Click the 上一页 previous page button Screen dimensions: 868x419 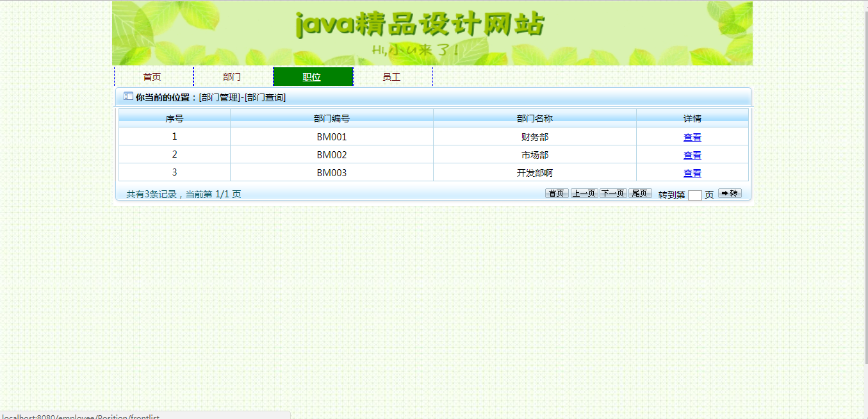(x=584, y=193)
